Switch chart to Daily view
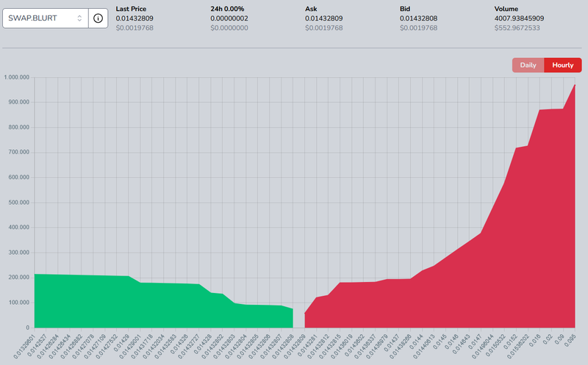Image resolution: width=588 pixels, height=365 pixels. click(x=528, y=65)
